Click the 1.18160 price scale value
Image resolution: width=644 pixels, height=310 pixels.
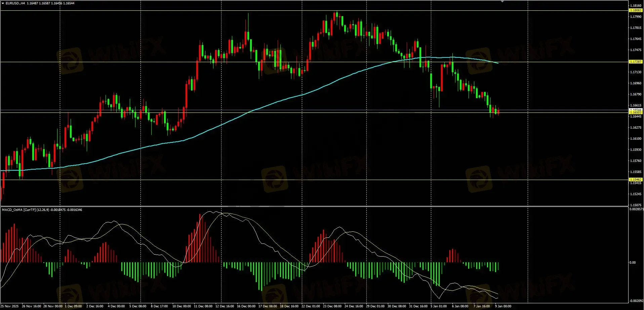tap(636, 6)
